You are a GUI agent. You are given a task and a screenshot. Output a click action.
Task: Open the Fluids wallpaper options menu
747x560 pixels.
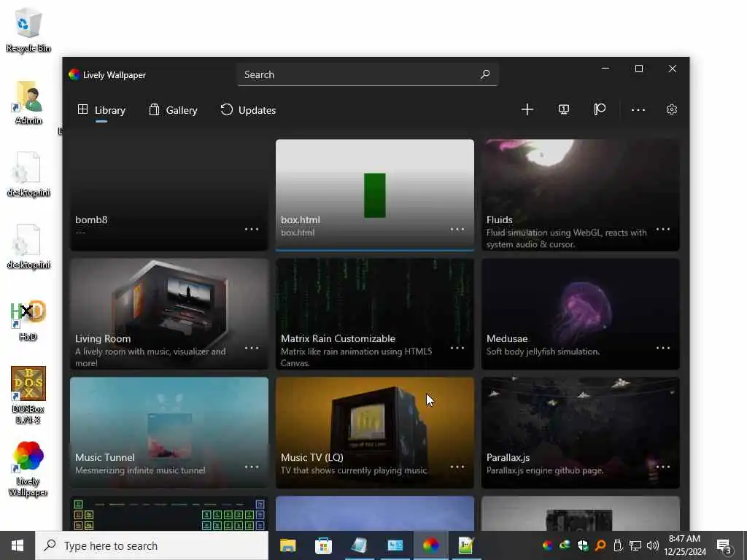pyautogui.click(x=663, y=229)
